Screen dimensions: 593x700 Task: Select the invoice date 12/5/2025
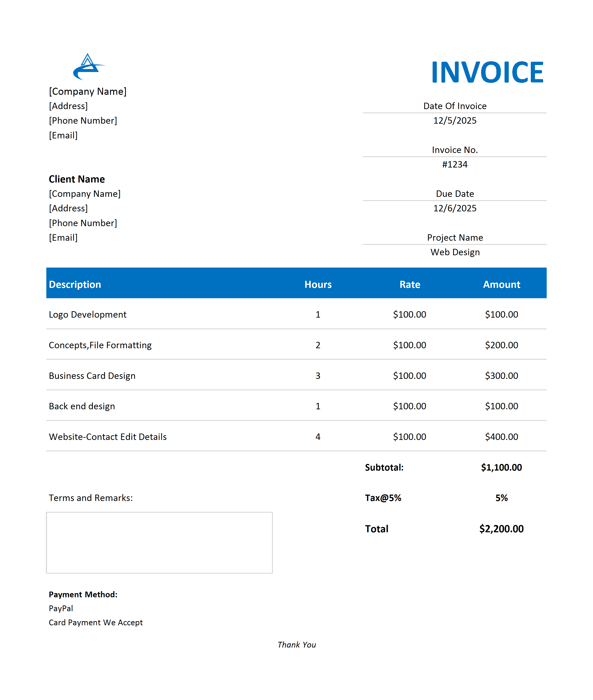(454, 121)
